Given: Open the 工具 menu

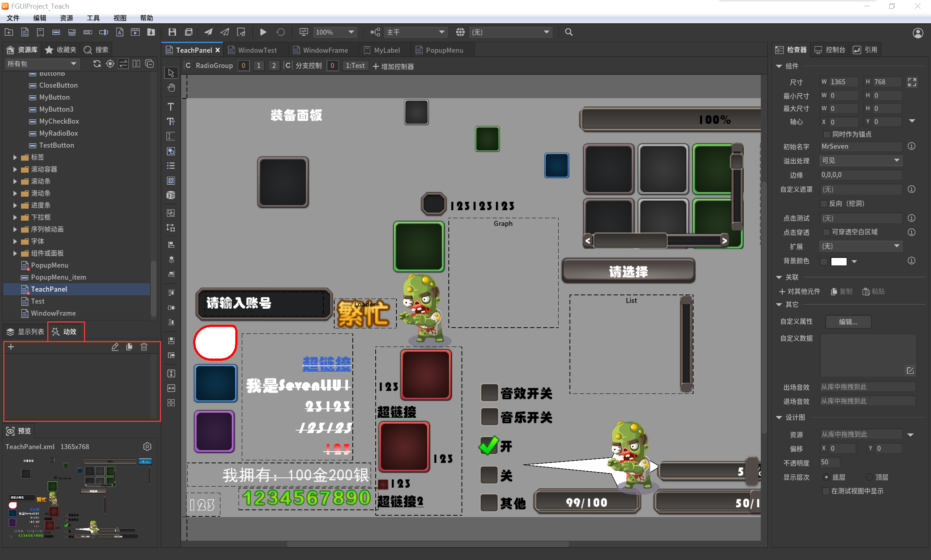Looking at the screenshot, I should pos(93,18).
